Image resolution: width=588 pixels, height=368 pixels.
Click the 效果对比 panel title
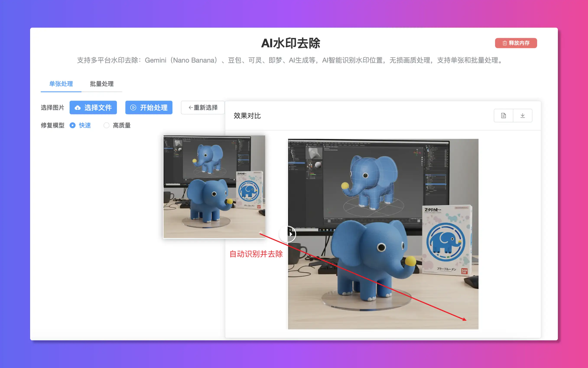(x=247, y=116)
